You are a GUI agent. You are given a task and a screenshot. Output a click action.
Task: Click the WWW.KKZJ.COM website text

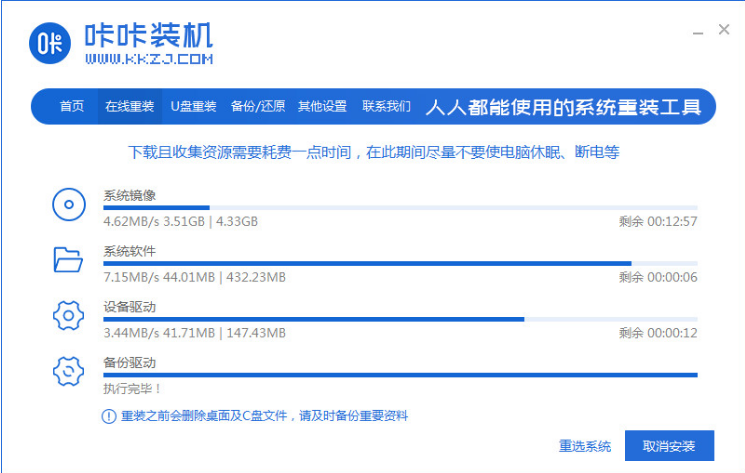click(x=148, y=61)
